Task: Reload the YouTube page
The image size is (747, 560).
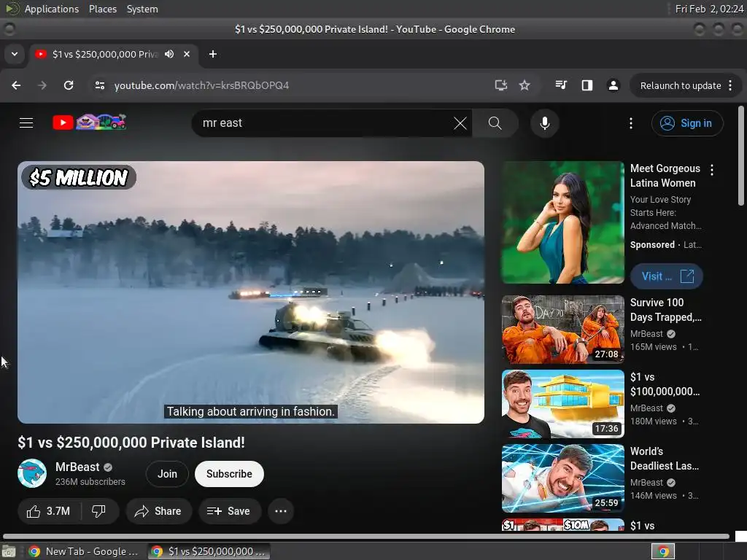Action: 69,85
